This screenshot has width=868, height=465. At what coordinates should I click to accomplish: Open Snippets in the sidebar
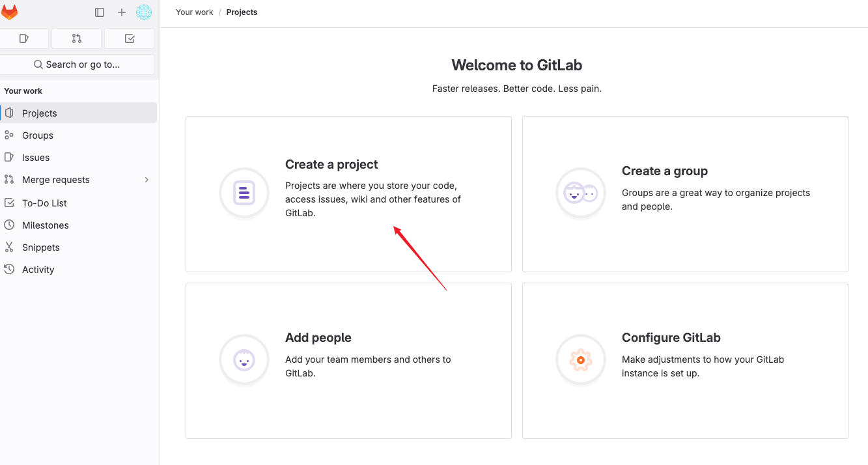click(78, 247)
